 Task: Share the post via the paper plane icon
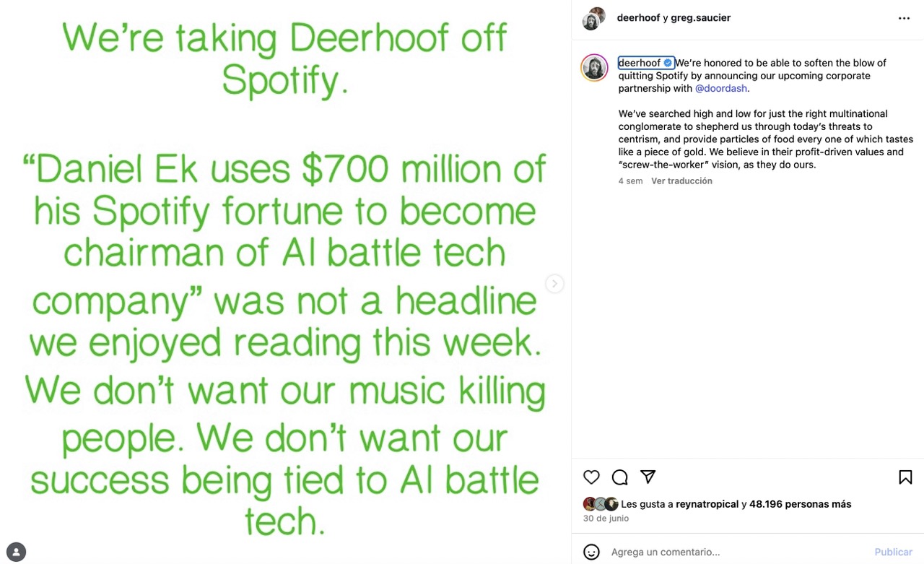pyautogui.click(x=648, y=477)
